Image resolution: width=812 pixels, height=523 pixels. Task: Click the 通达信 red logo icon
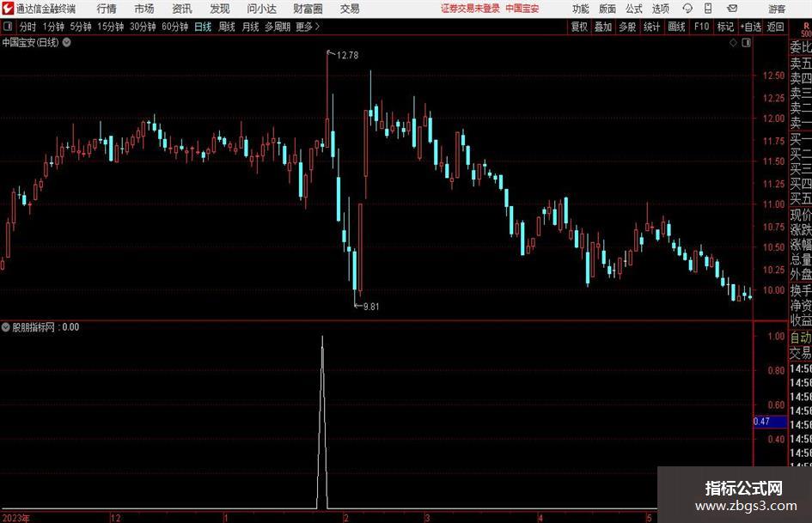click(x=8, y=9)
